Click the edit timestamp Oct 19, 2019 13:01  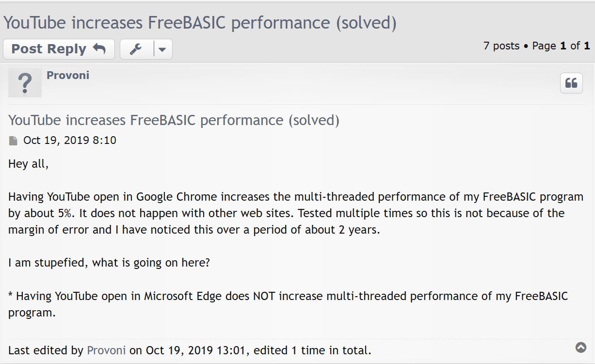pos(196,350)
